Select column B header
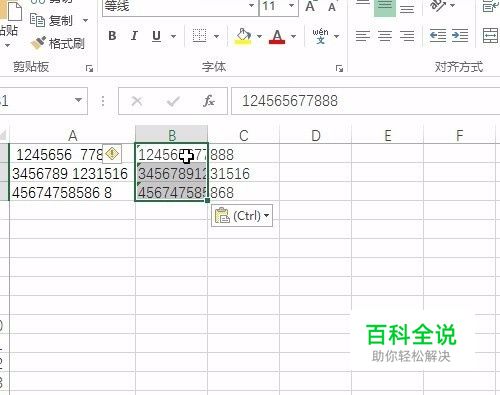 172,135
